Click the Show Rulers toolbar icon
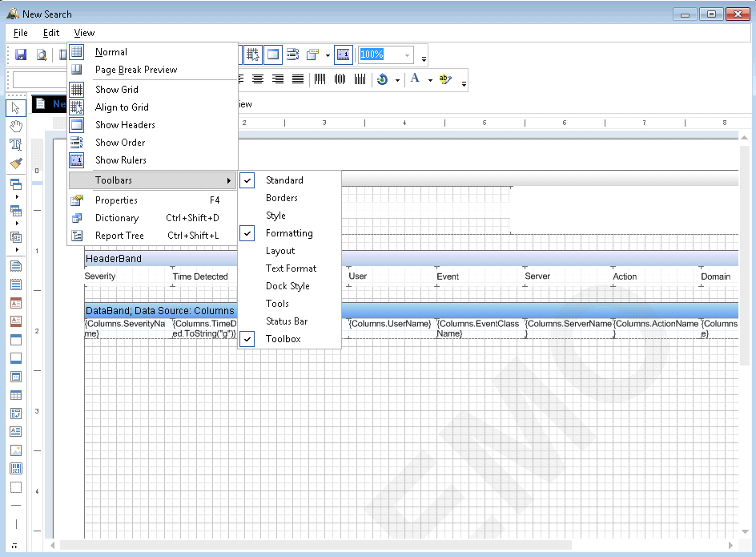Viewport: 756px width, 557px height. (x=344, y=54)
